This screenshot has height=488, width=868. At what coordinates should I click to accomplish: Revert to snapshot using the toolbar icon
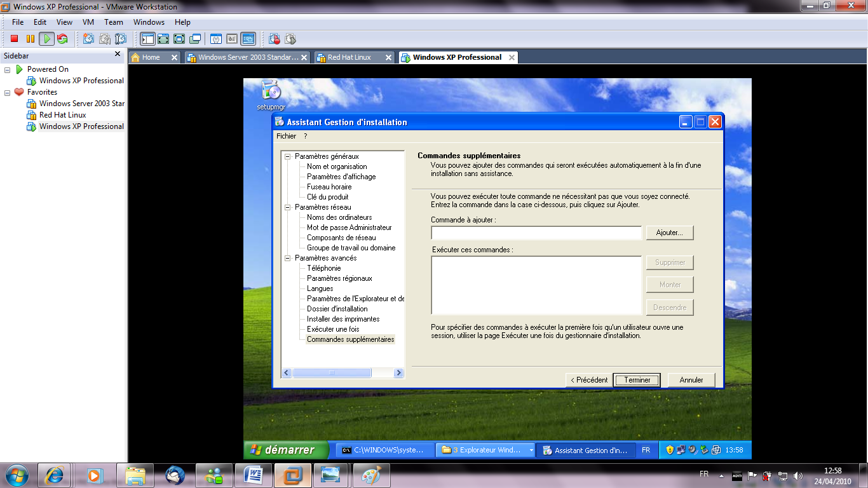(104, 39)
